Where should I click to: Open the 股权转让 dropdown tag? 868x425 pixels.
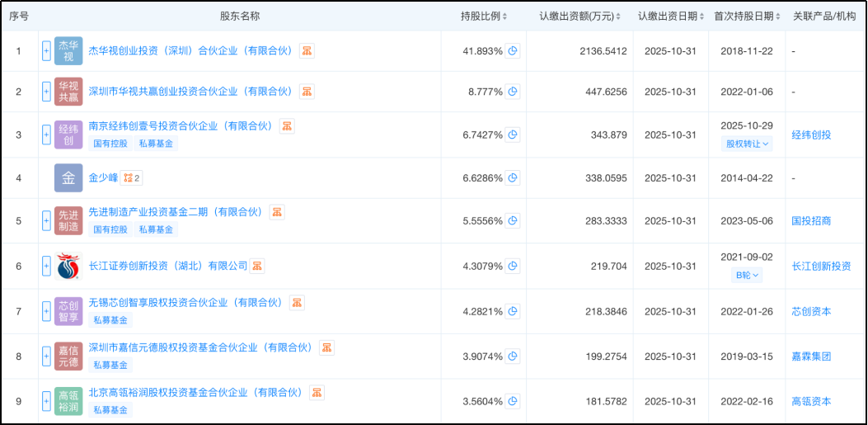[748, 144]
